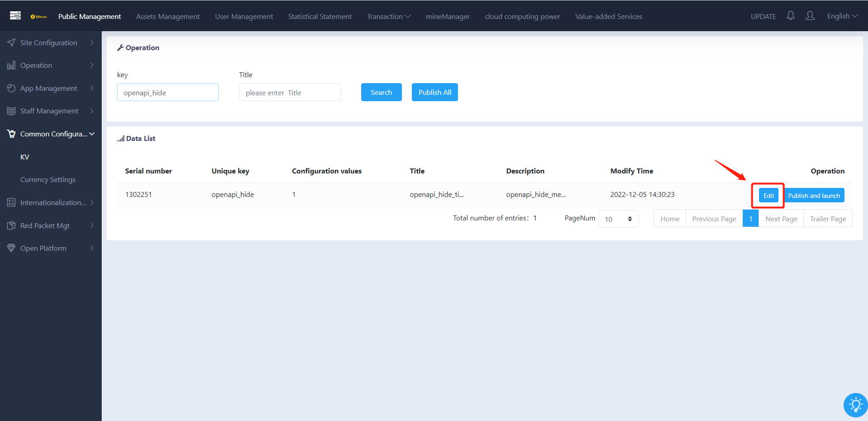
Task: Expand the Red Packet Mgt chevron
Action: point(92,225)
